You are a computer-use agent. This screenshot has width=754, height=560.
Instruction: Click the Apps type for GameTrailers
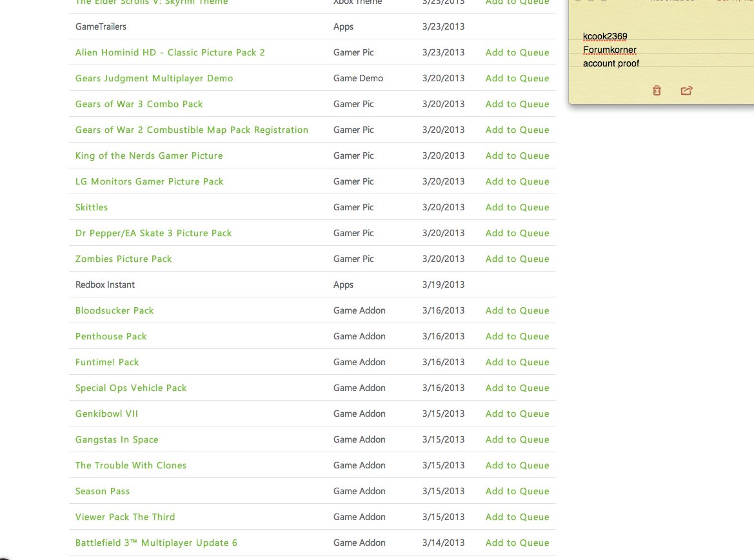click(x=343, y=27)
